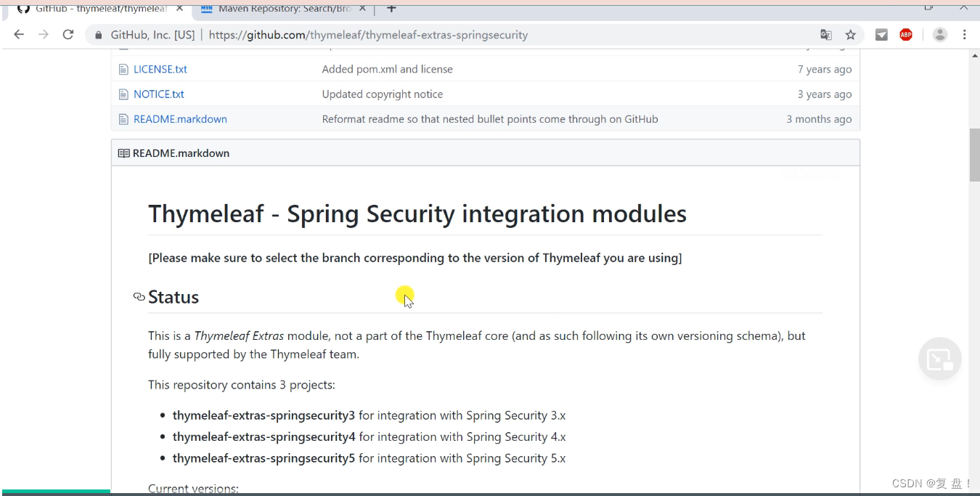Screen dimensions: 980x496
Task: Click the file icon next to README.markdown
Action: (123, 119)
